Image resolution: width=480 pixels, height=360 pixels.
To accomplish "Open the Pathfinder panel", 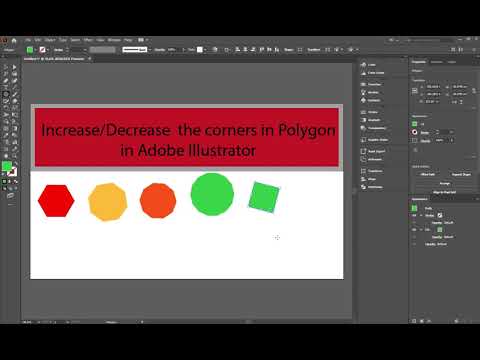I will pos(371,187).
